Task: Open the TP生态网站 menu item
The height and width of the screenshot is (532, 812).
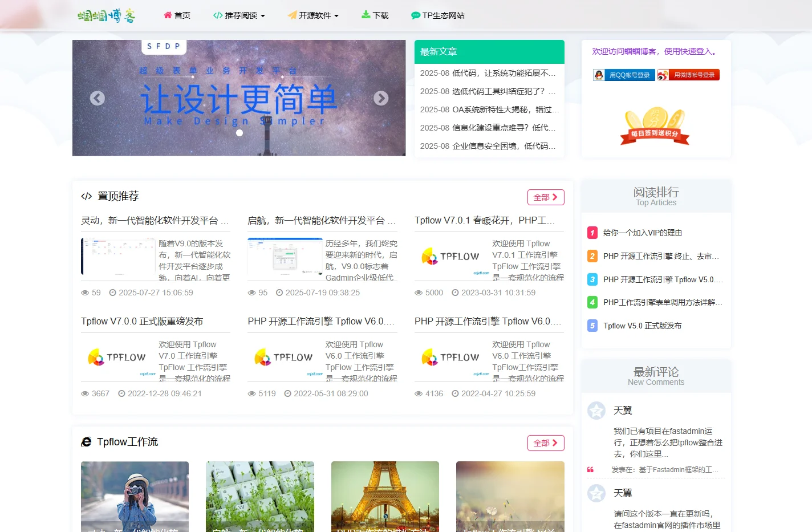Action: pyautogui.click(x=438, y=15)
